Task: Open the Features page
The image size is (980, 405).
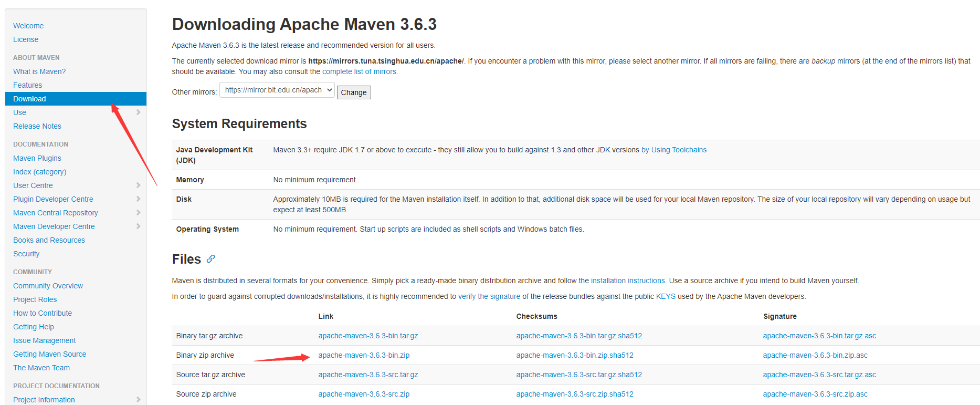Action: [x=28, y=85]
